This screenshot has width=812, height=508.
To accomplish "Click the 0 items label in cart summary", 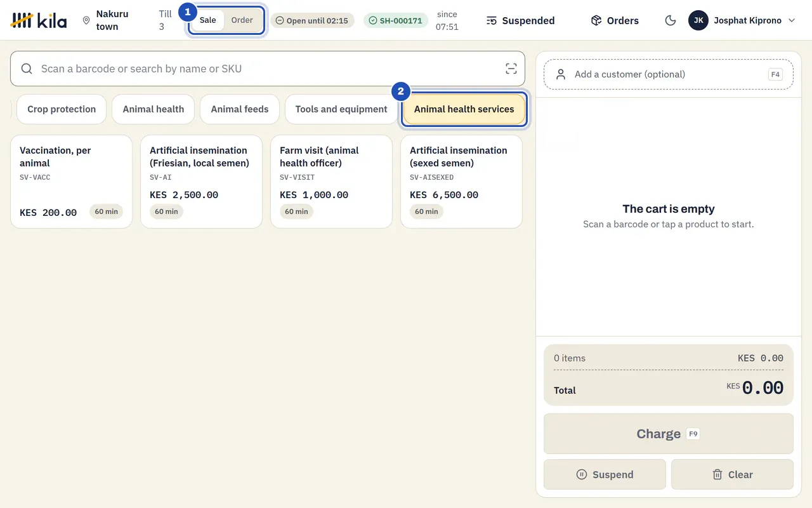I will click(x=570, y=358).
